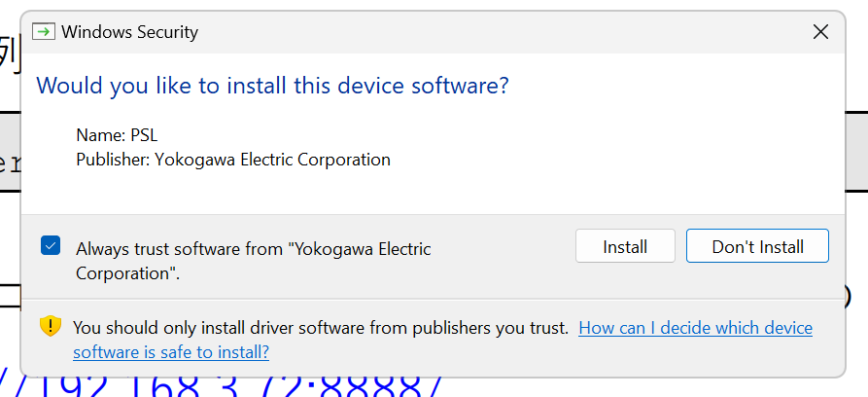868x397 pixels.
Task: Click the blank white area beneath the Publisher line
Action: 432,193
